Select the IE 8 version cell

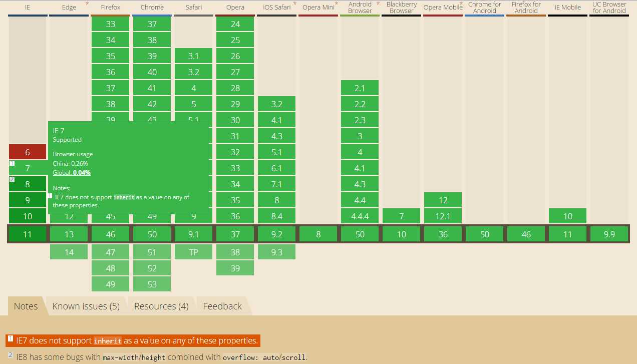point(28,184)
